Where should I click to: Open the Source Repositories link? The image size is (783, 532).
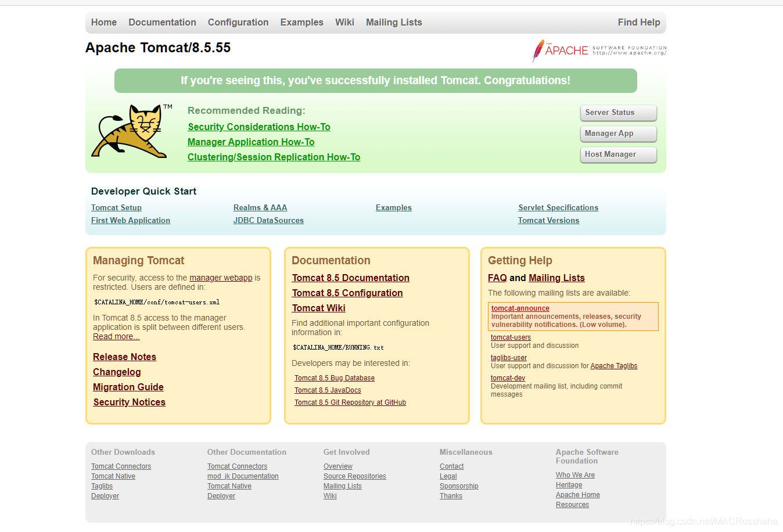[355, 476]
